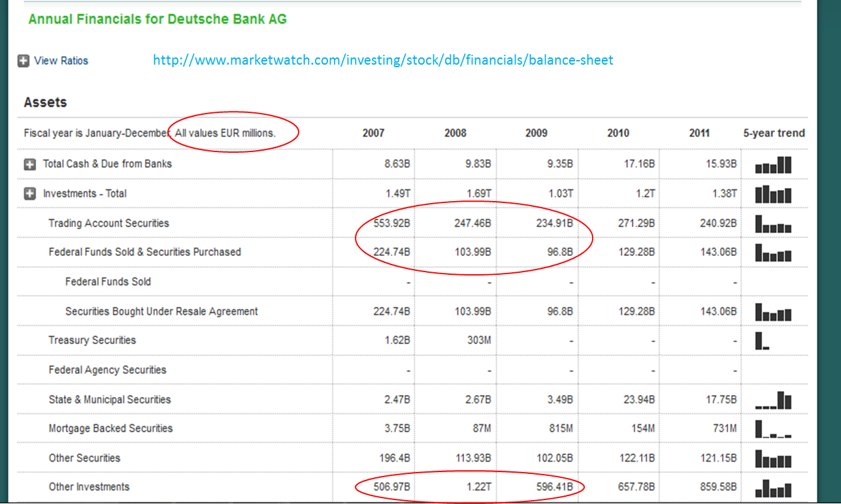
Task: Click the Federal Funds Sold & Securities Purchased label
Action: [144, 252]
